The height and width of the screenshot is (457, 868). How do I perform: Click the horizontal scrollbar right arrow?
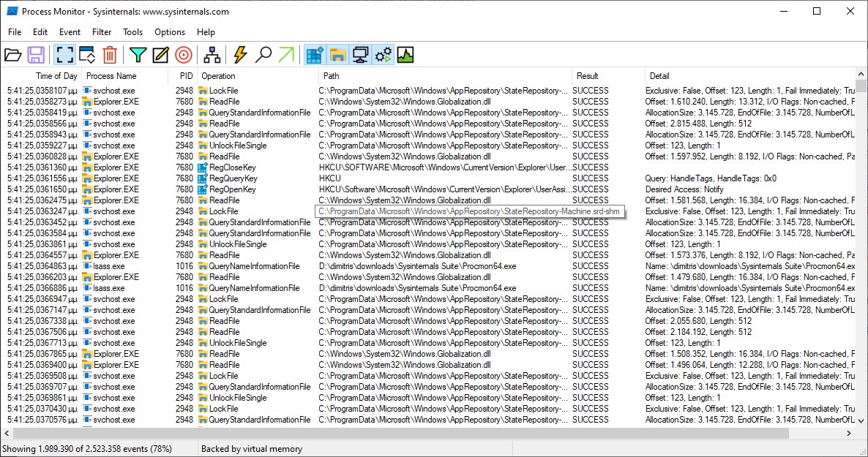[x=849, y=433]
